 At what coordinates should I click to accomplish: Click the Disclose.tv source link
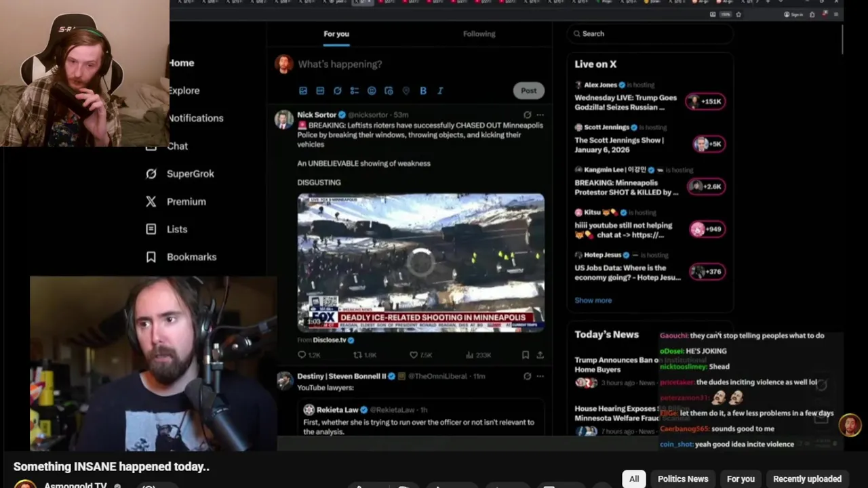click(330, 340)
